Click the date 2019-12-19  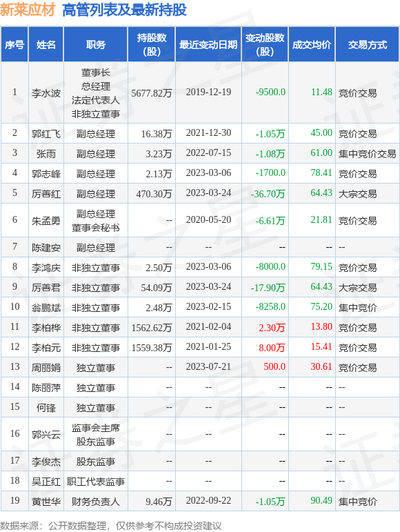click(x=208, y=92)
